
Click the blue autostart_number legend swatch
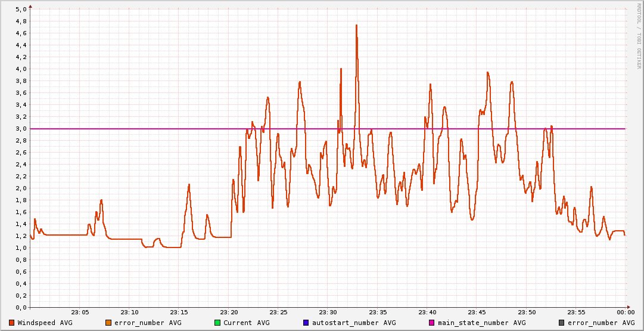point(306,323)
